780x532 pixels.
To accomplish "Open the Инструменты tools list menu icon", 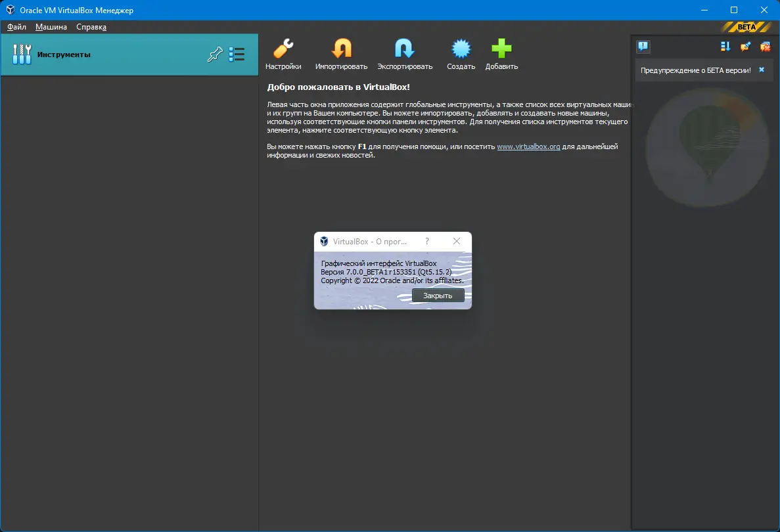I will coord(237,55).
